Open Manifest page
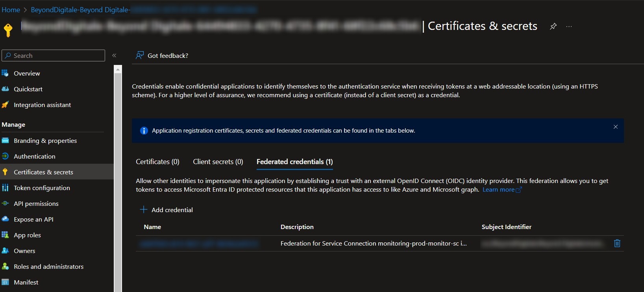Screen dimensions: 644x292 coord(26,282)
